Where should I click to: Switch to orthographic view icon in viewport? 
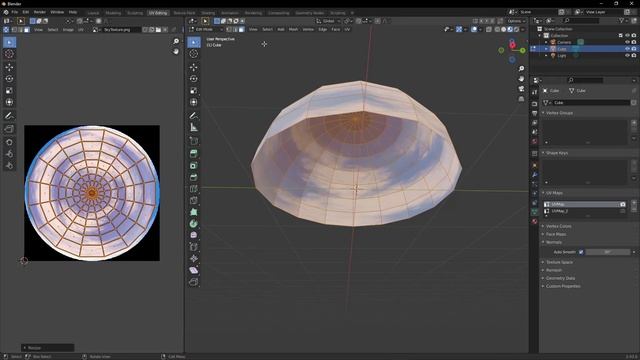521,99
